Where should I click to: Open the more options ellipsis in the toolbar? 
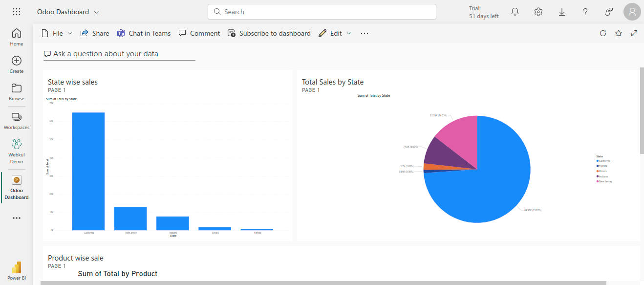point(364,33)
